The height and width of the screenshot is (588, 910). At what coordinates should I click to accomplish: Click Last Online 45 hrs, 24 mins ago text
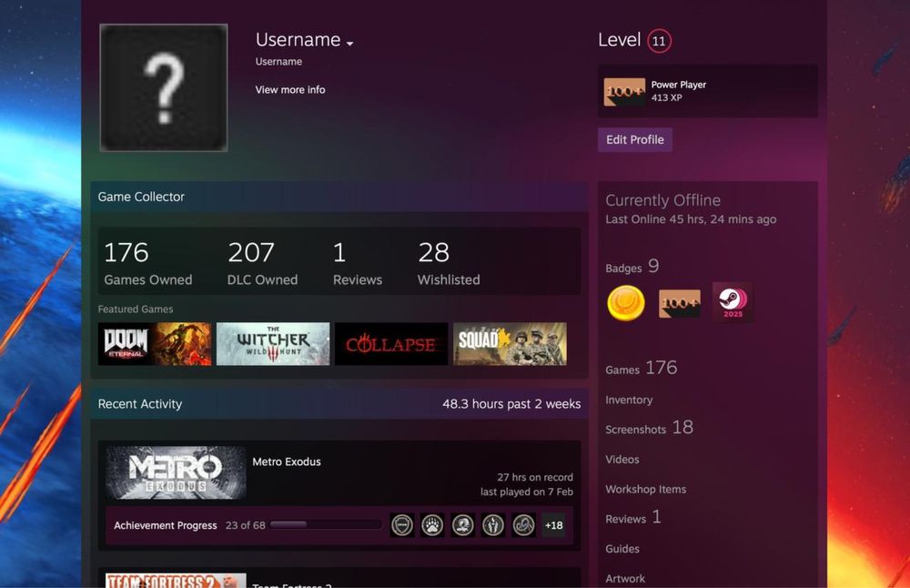click(691, 219)
